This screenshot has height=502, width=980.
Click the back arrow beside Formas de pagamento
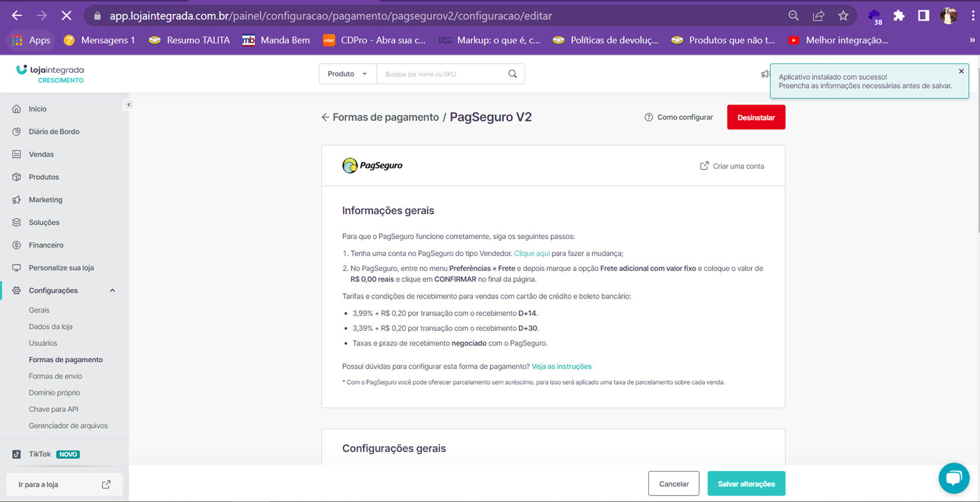click(x=325, y=117)
